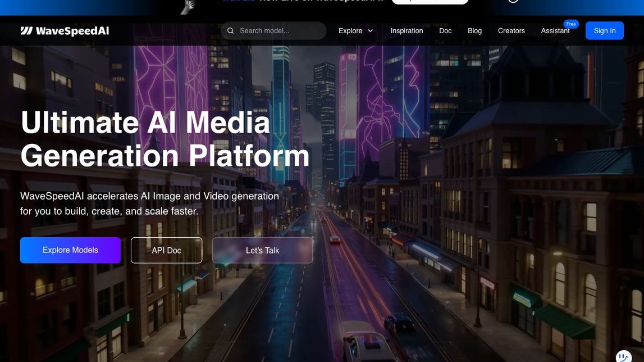Open the Creators nav item

511,31
